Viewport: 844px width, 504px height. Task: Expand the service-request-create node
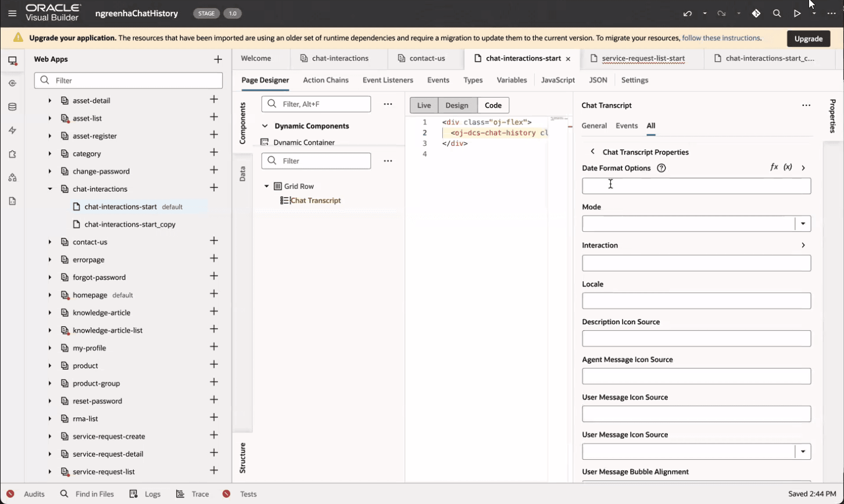49,436
